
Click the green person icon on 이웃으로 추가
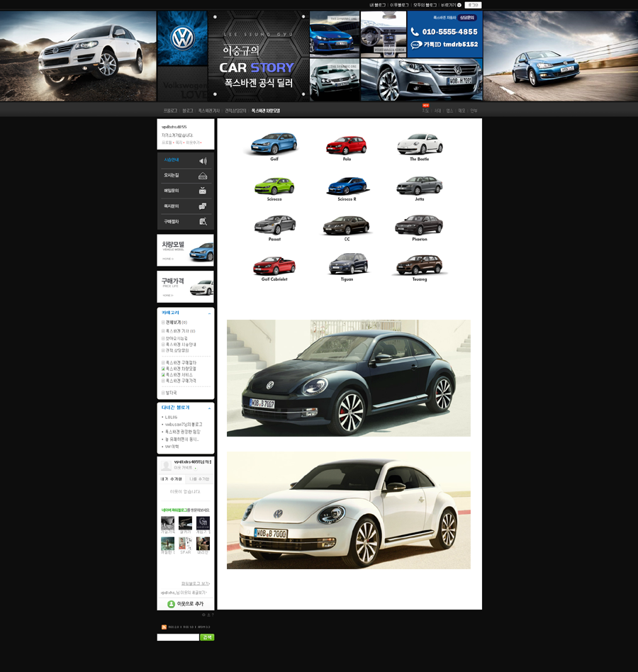tap(171, 604)
